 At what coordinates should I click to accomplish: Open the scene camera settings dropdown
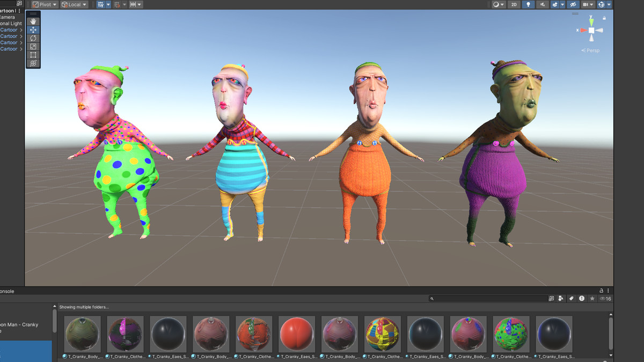click(x=589, y=4)
